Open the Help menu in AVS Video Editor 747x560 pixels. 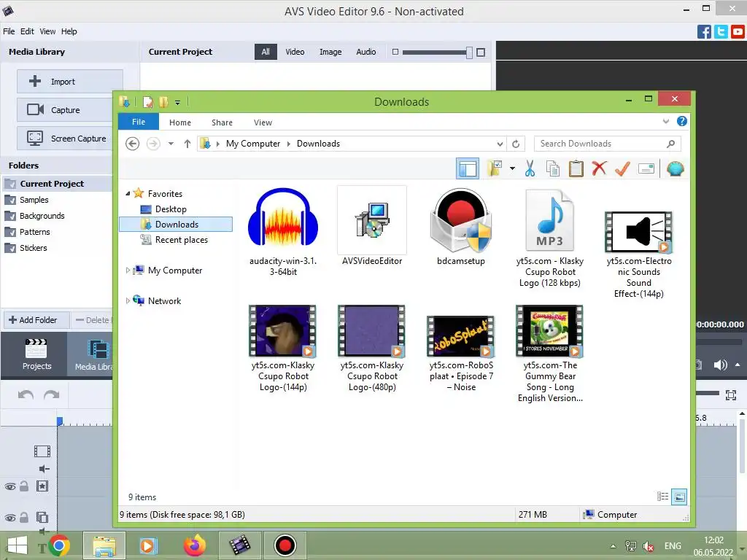(x=69, y=31)
